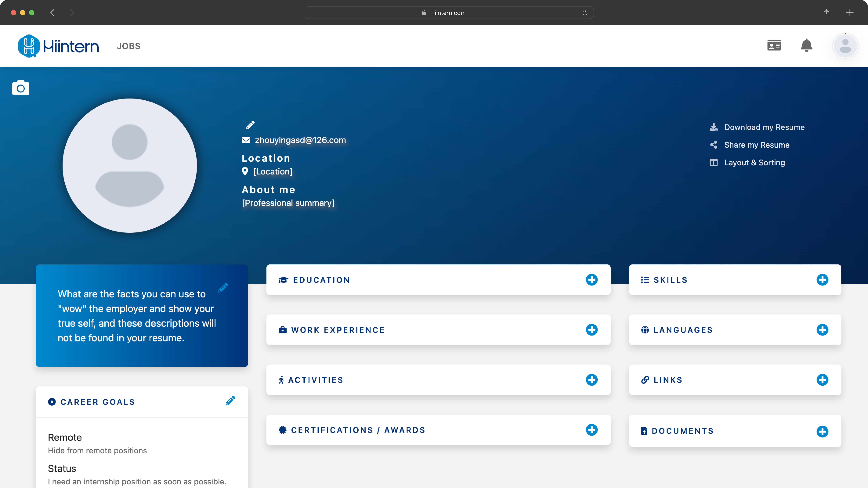Screen dimensions: 868x488
Task: Click the CERTIFICATIONS / AWARDS heading
Action: [x=358, y=430]
